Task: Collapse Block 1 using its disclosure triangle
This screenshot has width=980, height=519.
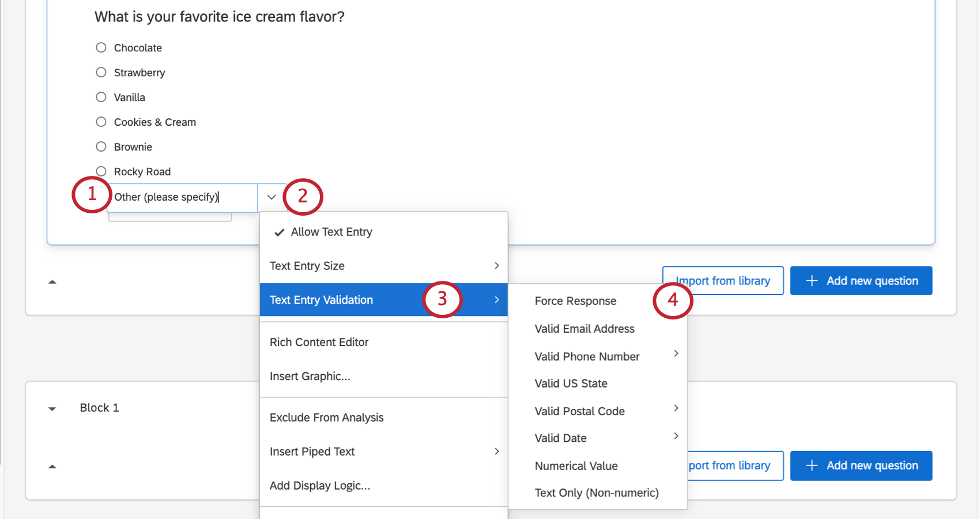Action: [52, 408]
